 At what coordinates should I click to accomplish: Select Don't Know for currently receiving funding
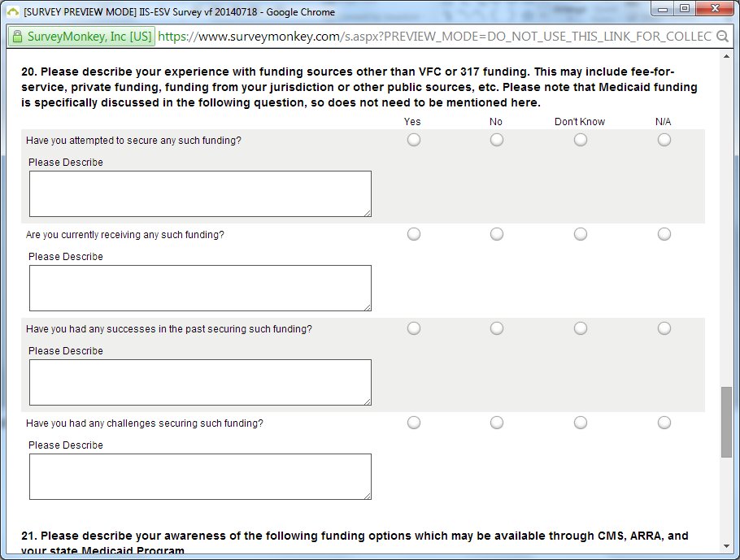point(581,234)
